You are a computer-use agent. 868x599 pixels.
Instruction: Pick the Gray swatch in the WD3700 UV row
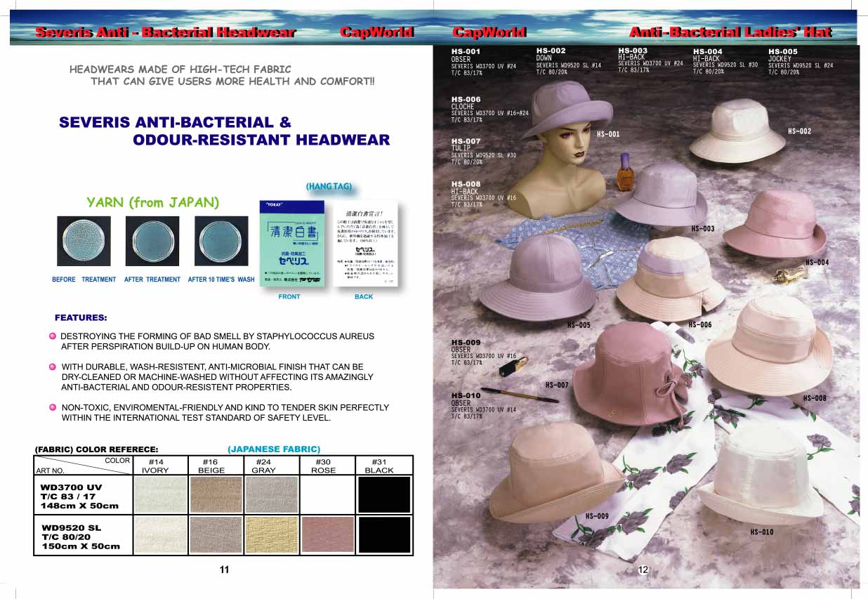pyautogui.click(x=271, y=494)
